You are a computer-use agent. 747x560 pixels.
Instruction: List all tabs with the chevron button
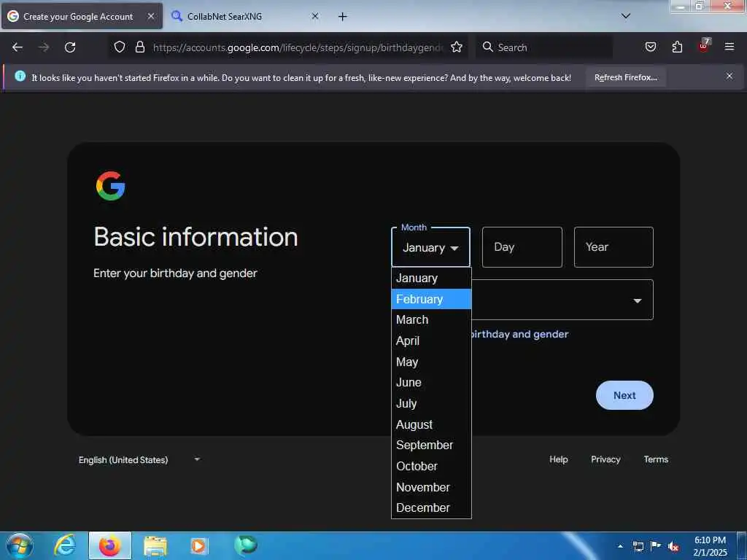point(626,16)
